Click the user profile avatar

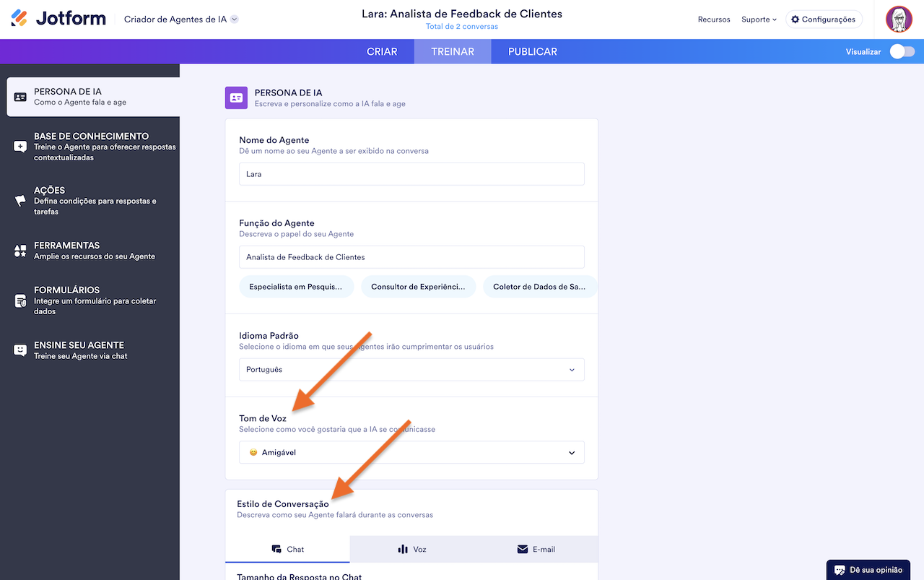tap(899, 20)
